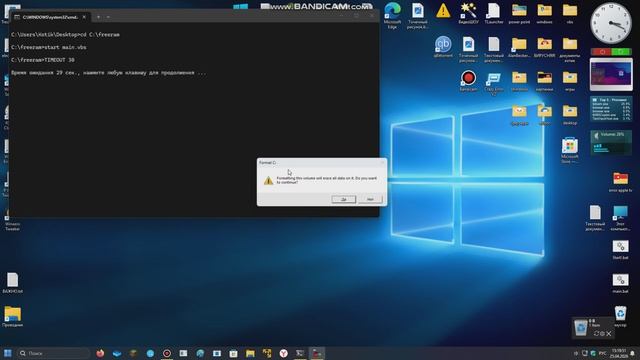
Task: Open the windows folder on desktop
Action: (544, 13)
